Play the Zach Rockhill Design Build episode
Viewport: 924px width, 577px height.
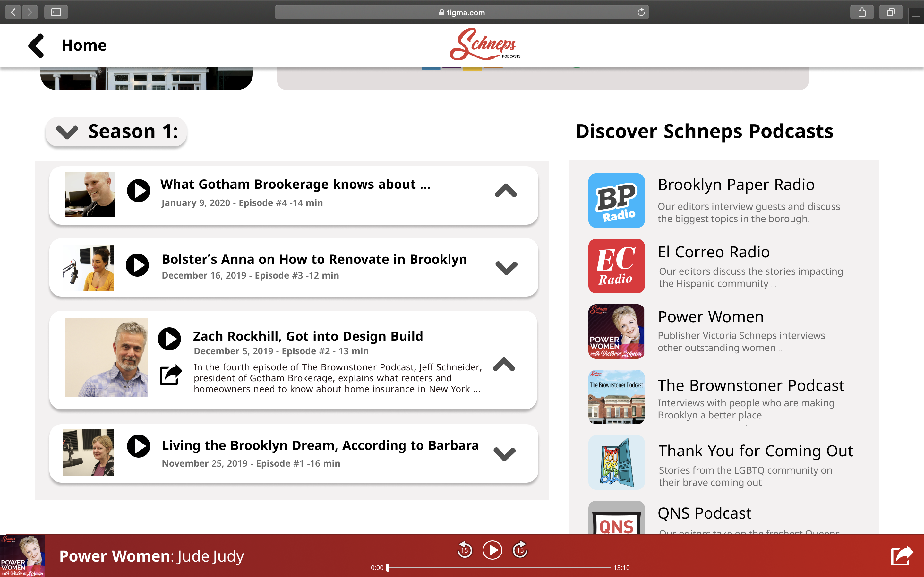pos(169,339)
